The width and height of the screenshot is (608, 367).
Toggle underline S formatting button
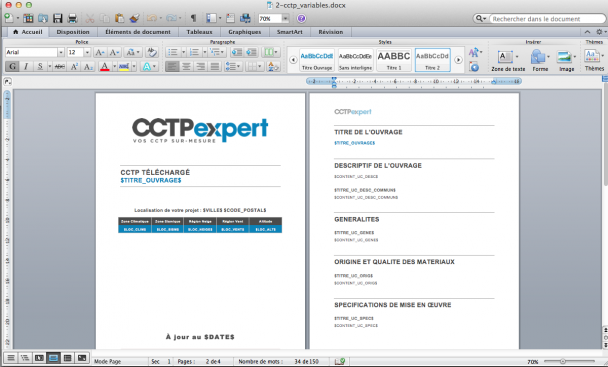pyautogui.click(x=40, y=66)
